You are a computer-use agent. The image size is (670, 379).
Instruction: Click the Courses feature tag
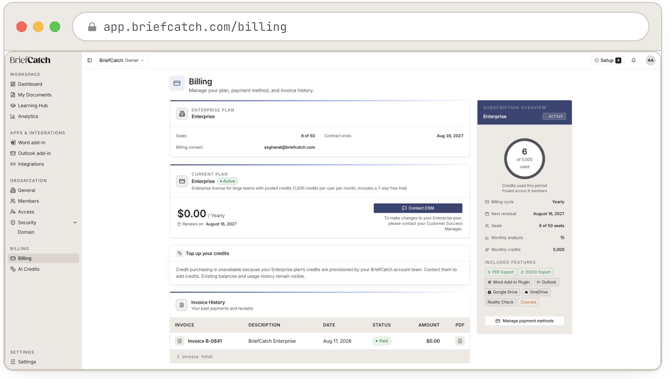(x=528, y=302)
